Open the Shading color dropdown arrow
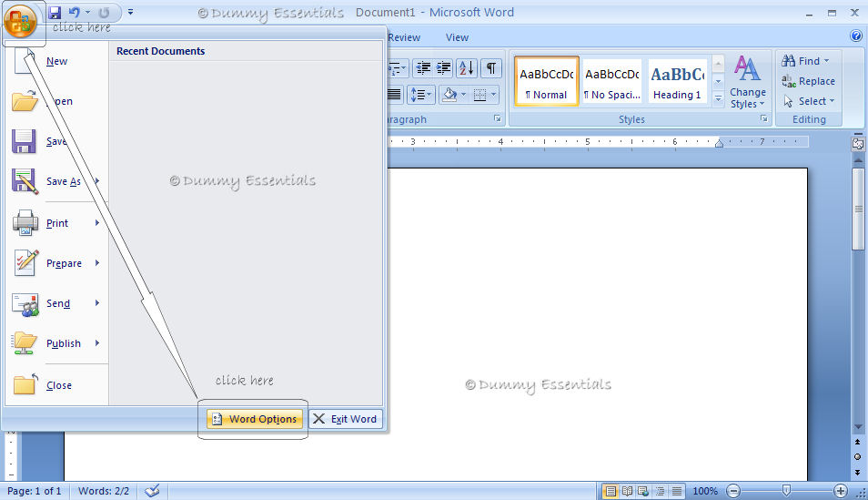 pyautogui.click(x=463, y=95)
